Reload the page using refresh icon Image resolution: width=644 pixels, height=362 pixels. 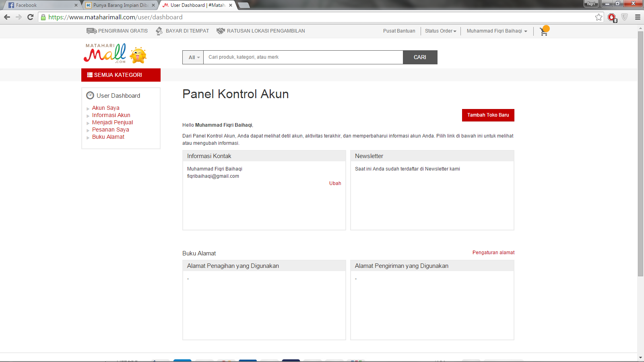[x=30, y=17]
